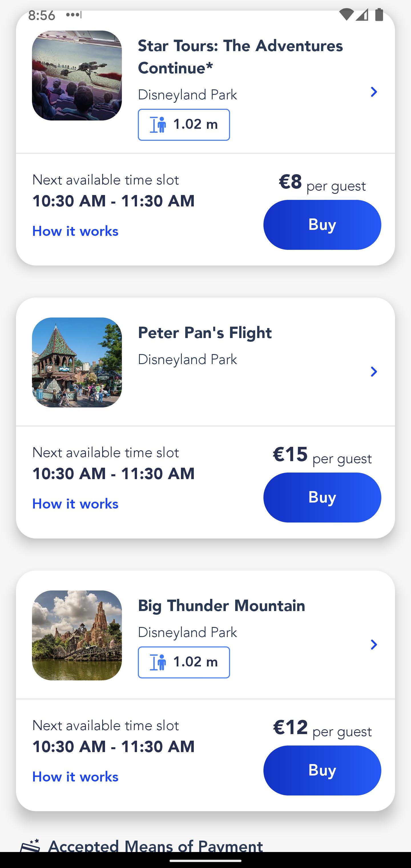Open Star Tours details chevron arrow
Screen dimensions: 411x868
click(373, 92)
